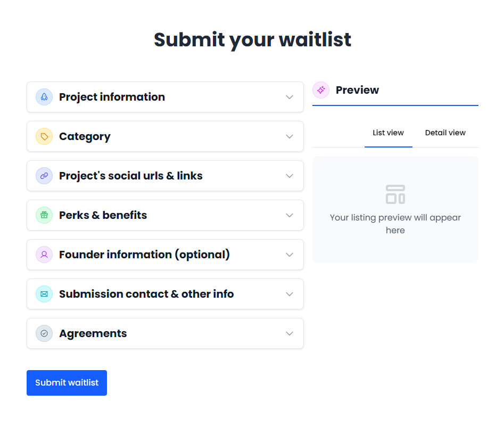Image resolution: width=504 pixels, height=442 pixels.
Task: Select the List view tab
Action: click(388, 133)
